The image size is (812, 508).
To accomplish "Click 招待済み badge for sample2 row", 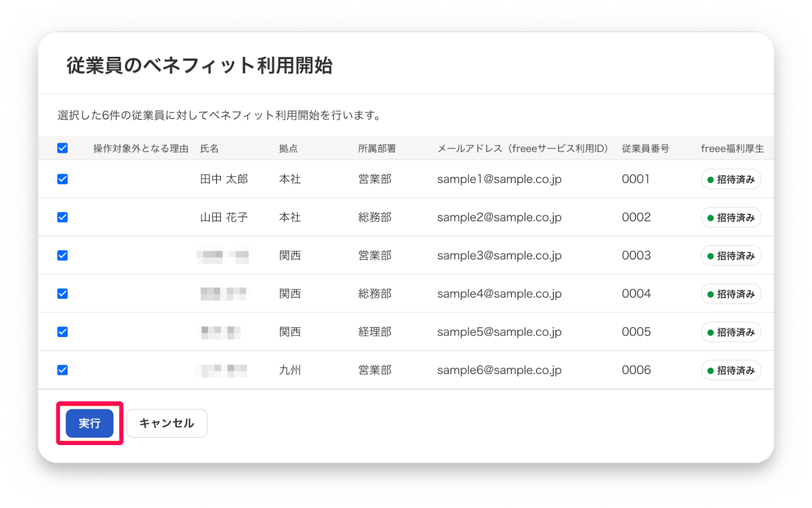I will pyautogui.click(x=731, y=218).
